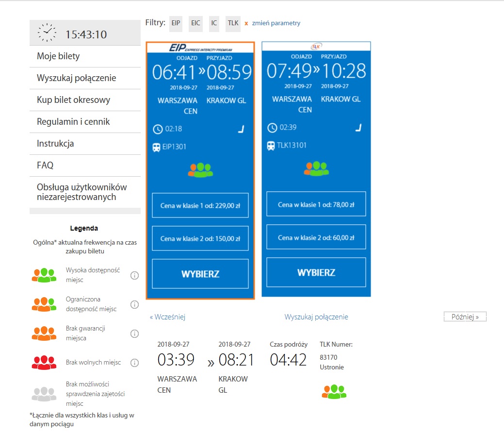Screen dimensions: 504x433
Task: Click the occupancy people icon on the TLK13101 card
Action: [316, 168]
